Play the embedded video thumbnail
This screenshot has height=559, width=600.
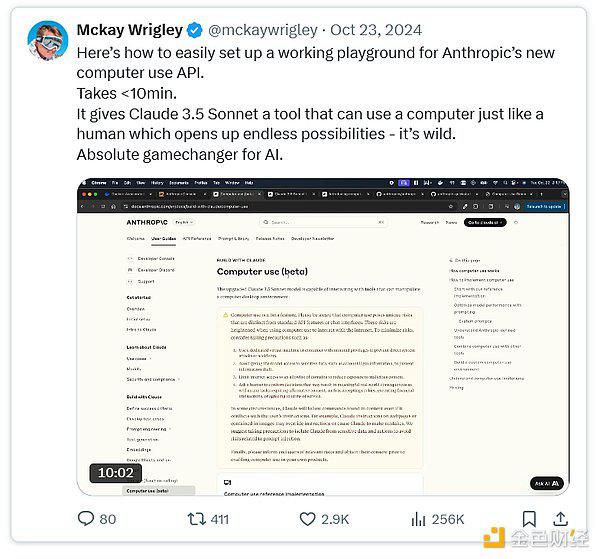pyautogui.click(x=323, y=337)
